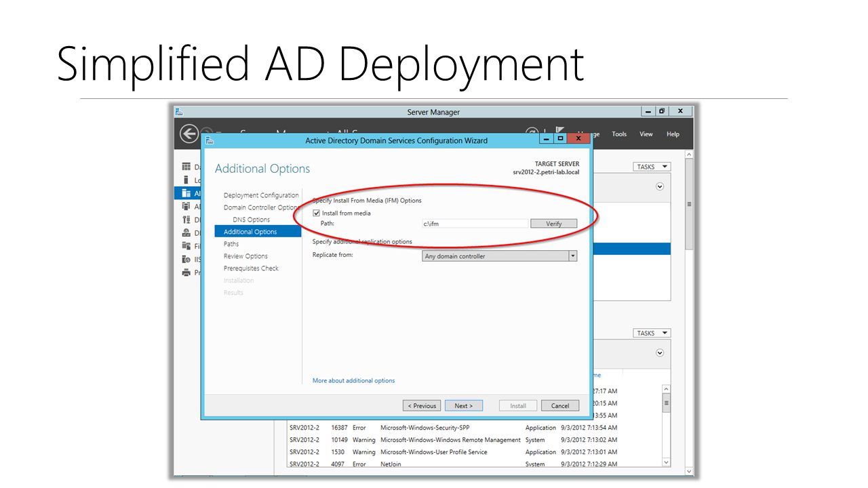
Task: Go to Paths wizard step
Action: (231, 244)
